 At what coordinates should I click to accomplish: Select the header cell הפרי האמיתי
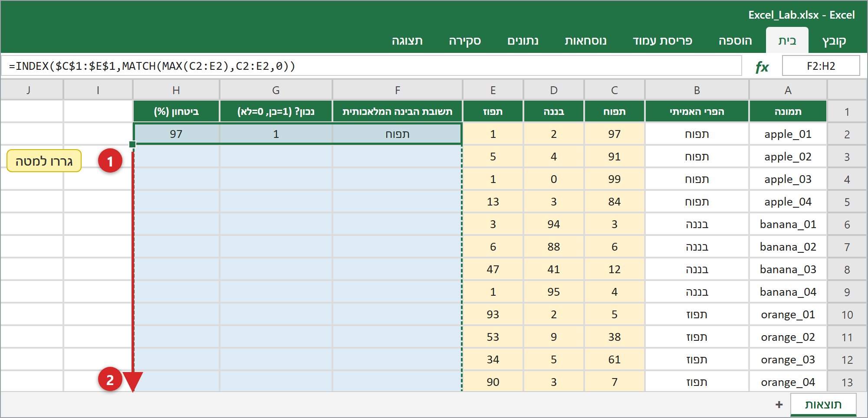[697, 111]
